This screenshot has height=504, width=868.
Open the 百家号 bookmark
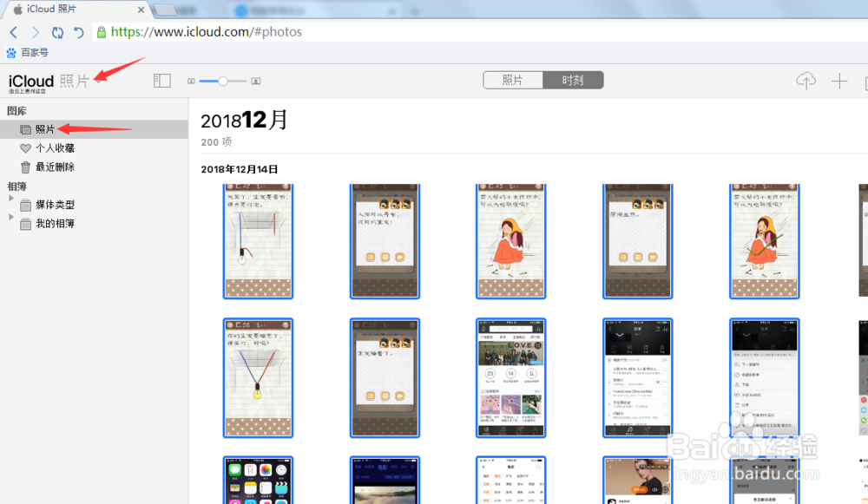pyautogui.click(x=27, y=53)
